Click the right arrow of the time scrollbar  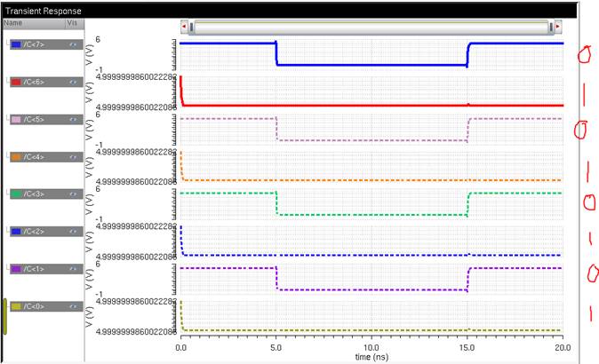559,28
